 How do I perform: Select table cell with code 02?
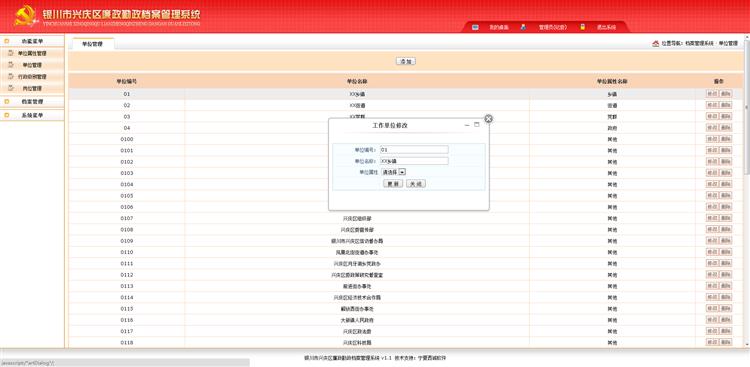(x=127, y=105)
